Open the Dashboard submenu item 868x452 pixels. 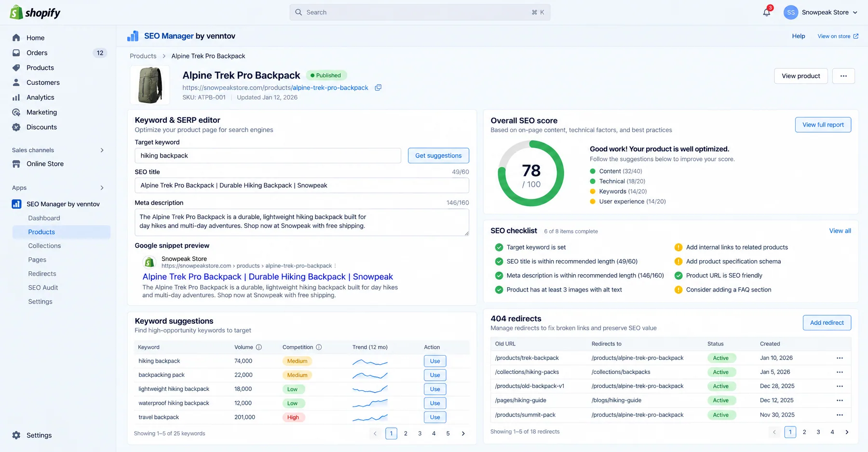pos(44,218)
